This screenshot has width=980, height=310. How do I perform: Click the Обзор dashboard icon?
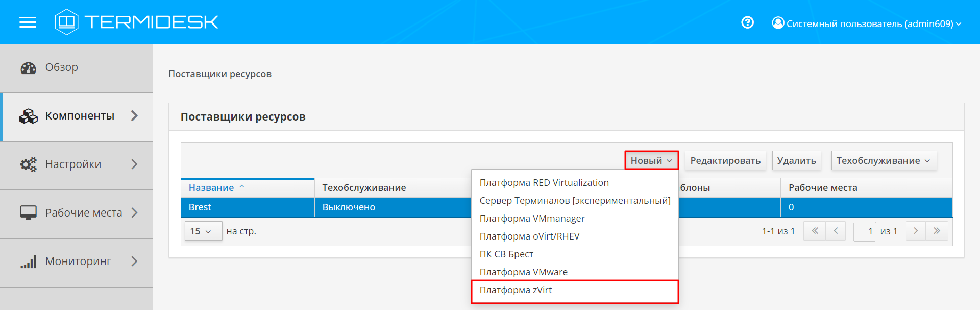click(x=28, y=68)
